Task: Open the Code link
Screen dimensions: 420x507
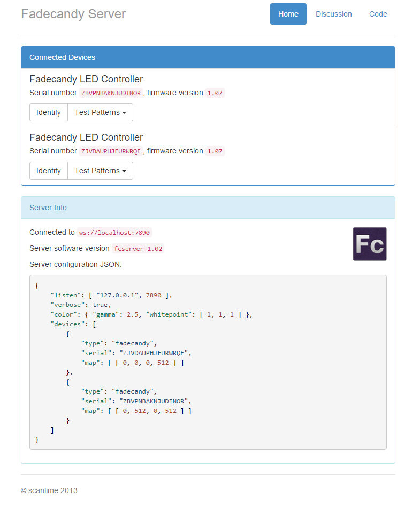Action: click(x=378, y=14)
